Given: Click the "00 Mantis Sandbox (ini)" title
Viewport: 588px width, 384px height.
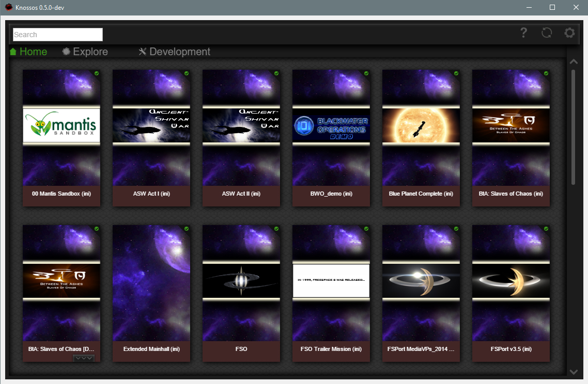Looking at the screenshot, I should (x=61, y=194).
